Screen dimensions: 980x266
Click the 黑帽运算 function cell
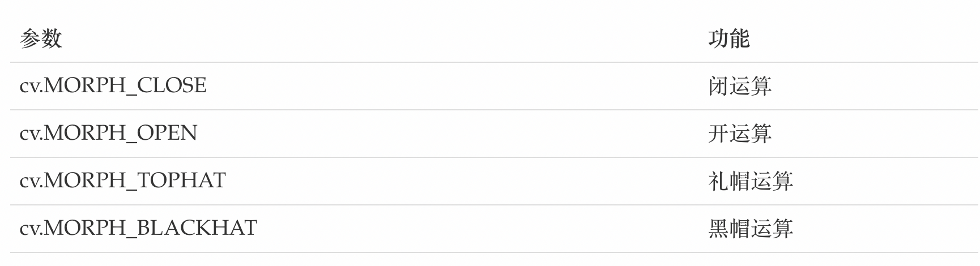[x=750, y=229]
